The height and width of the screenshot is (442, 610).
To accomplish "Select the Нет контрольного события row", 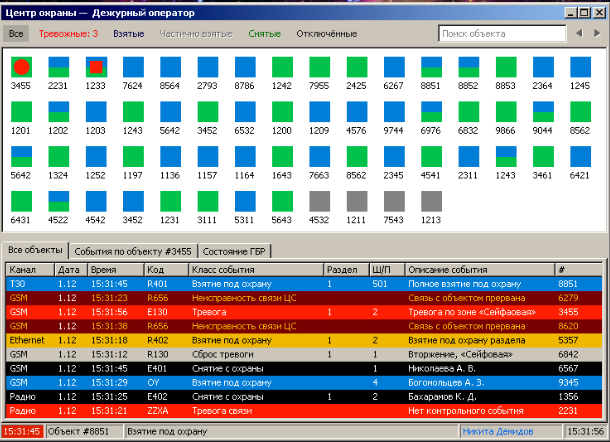I will [304, 411].
